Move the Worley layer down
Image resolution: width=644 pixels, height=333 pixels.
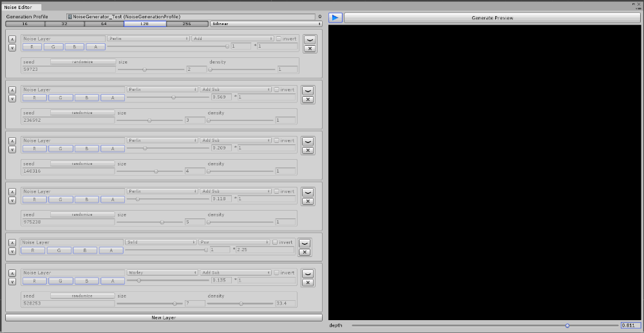click(12, 282)
